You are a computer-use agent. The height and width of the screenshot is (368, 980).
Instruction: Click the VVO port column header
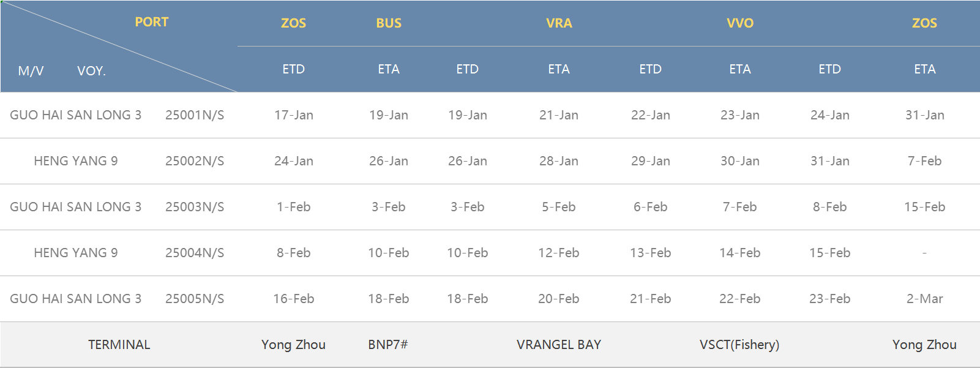click(740, 23)
